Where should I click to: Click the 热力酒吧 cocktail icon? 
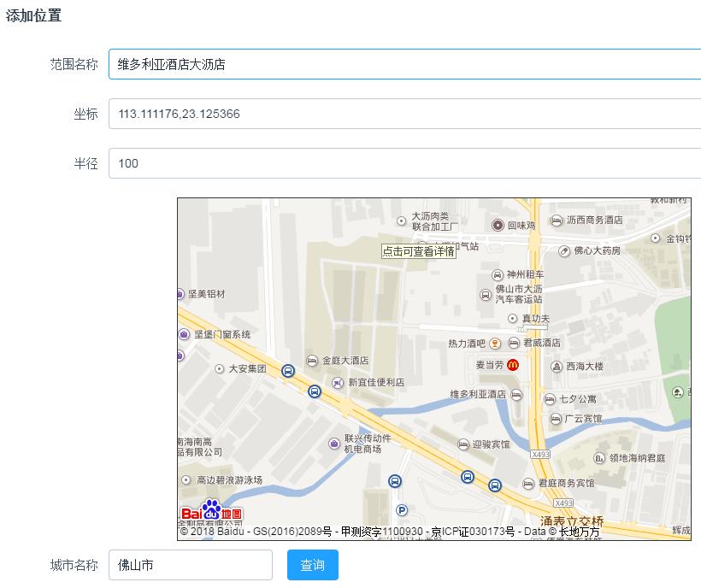[493, 343]
